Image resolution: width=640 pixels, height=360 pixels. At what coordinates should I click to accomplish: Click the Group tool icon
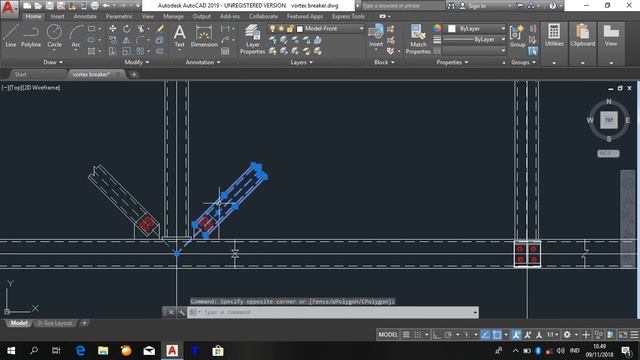(517, 36)
